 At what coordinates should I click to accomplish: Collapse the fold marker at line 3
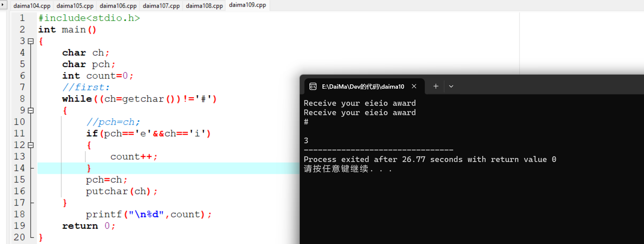click(31, 41)
